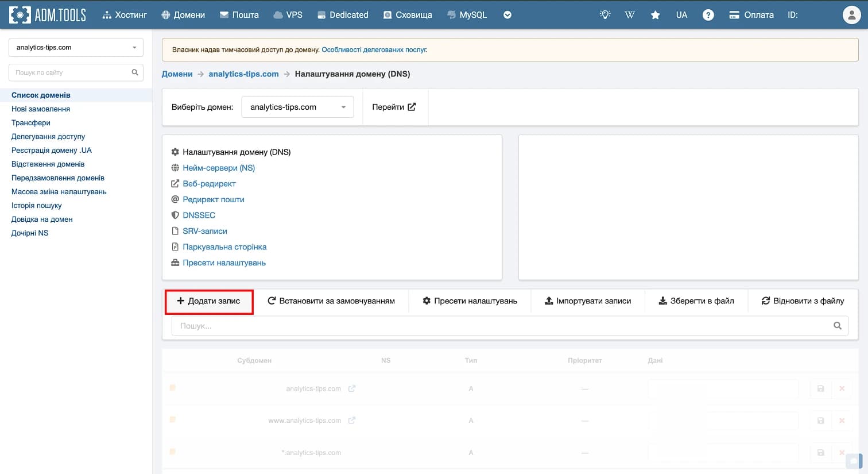
Task: Select the Пошта service icon
Action: click(225, 15)
